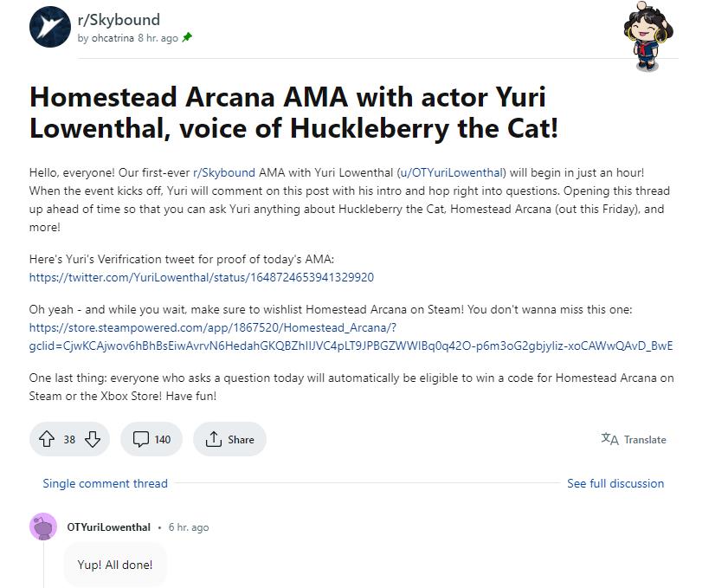This screenshot has width=728, height=588.
Task: Open OTYuriLowenthal commenter username
Action: 108,527
